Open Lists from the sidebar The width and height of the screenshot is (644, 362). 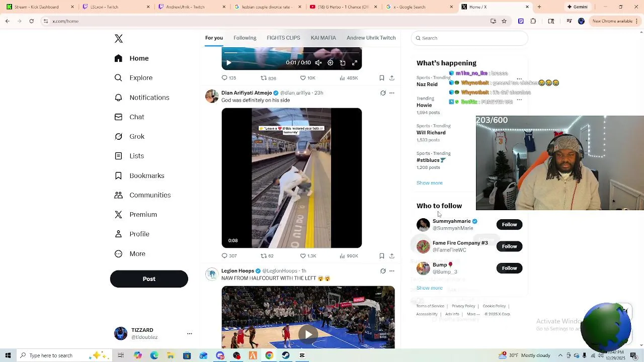129,156
